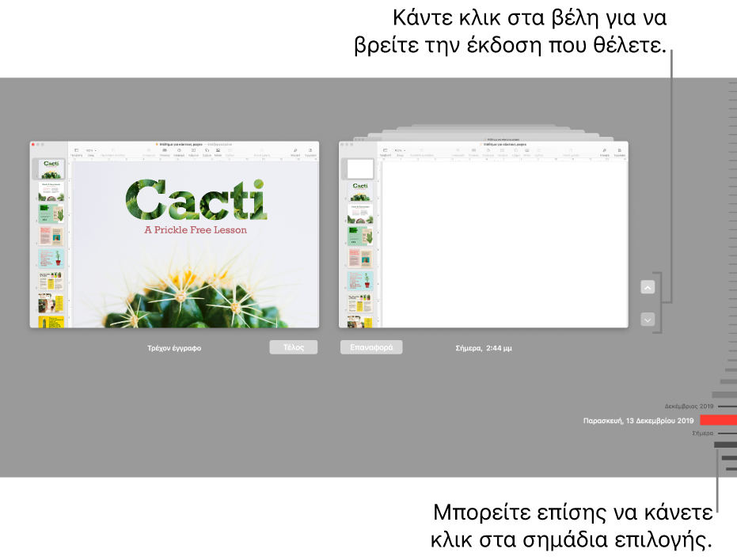Click Μέσα media icon in the version window
Viewport: 737px width, 560px height.
[527, 150]
